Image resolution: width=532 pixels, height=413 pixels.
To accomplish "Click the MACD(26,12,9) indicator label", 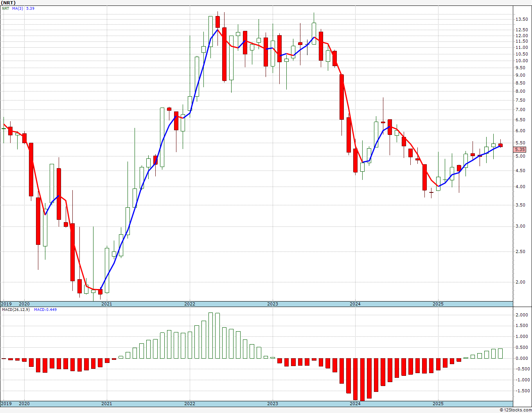I will pos(16,309).
